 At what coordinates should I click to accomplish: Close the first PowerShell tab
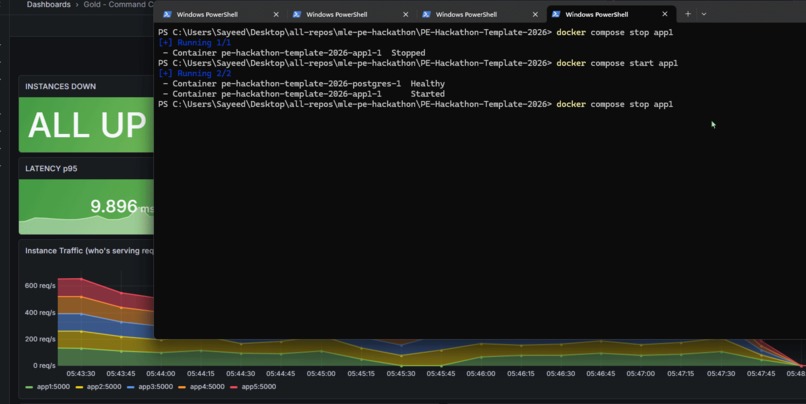[x=276, y=14]
